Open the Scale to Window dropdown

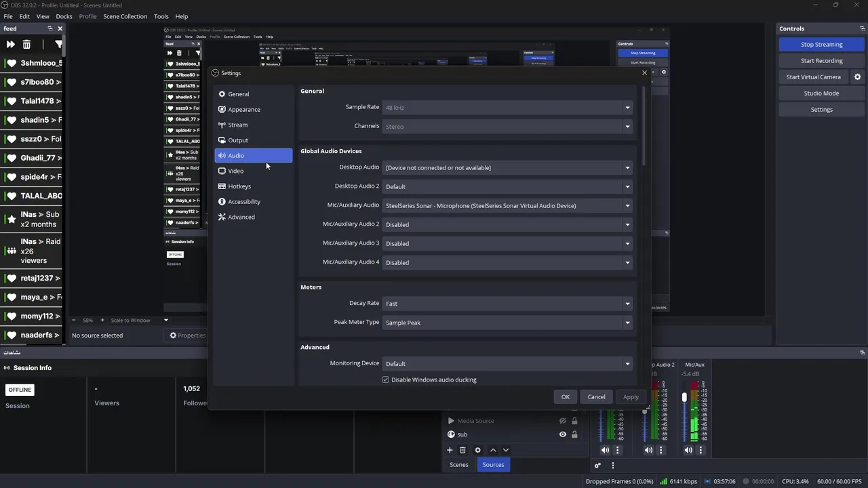point(140,320)
